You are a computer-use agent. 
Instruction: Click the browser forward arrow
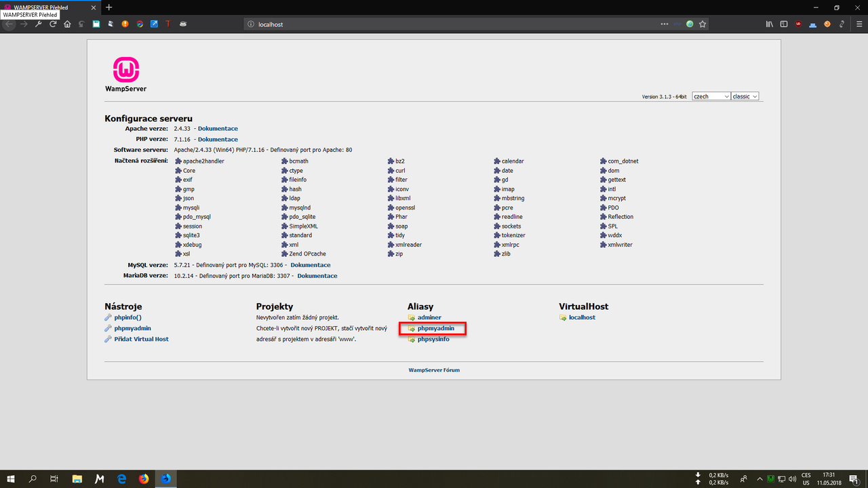(24, 24)
